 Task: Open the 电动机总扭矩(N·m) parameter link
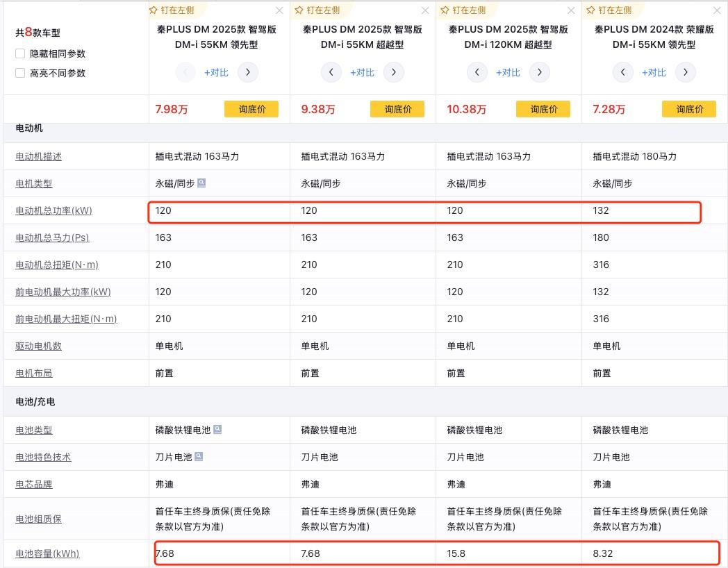point(57,265)
